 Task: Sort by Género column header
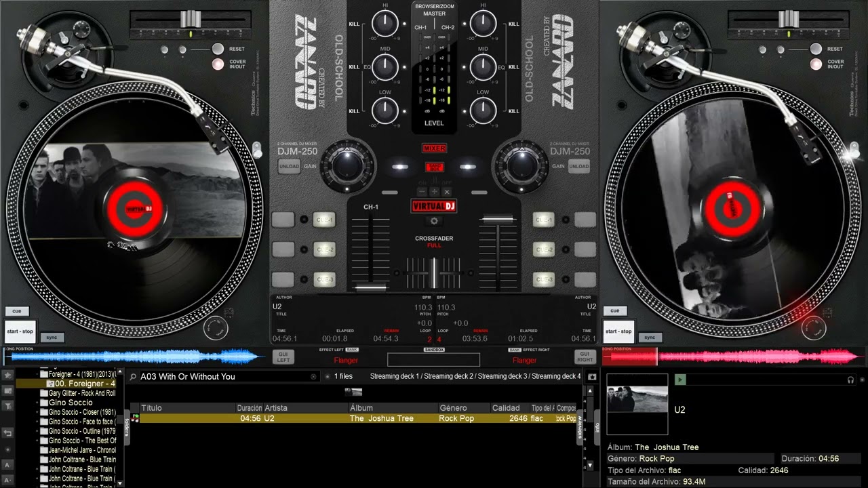point(465,408)
